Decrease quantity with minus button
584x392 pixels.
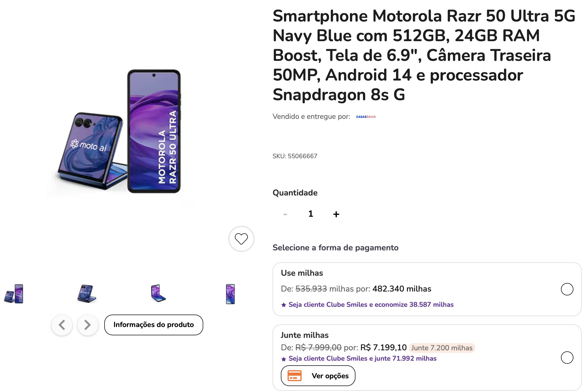click(285, 214)
